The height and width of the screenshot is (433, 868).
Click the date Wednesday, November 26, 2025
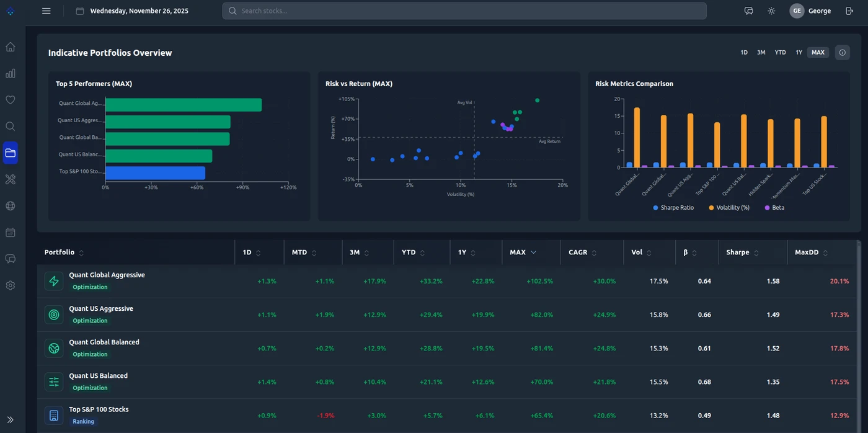point(139,11)
